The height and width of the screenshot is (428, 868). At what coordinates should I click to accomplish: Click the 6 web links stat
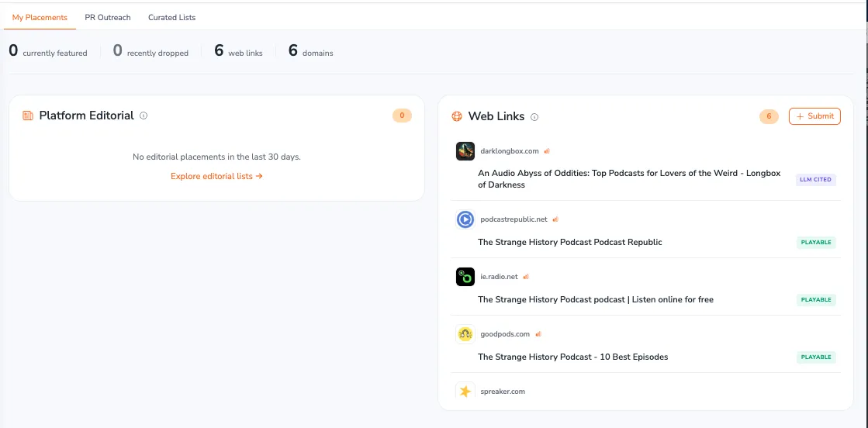[x=239, y=51]
